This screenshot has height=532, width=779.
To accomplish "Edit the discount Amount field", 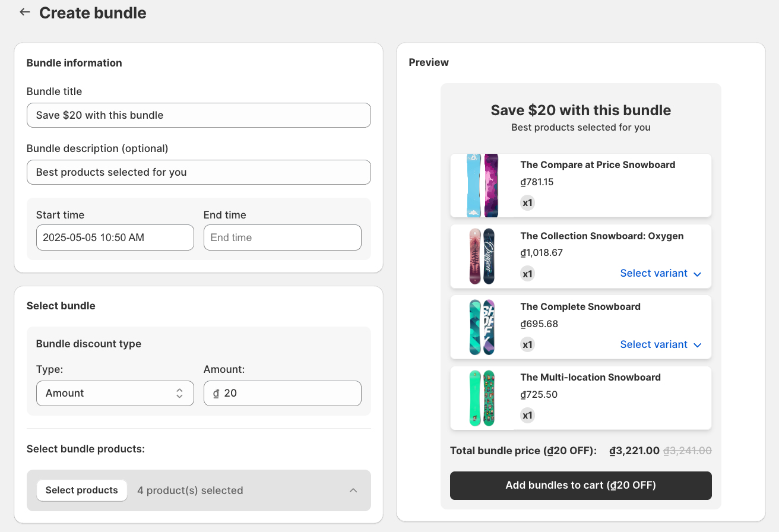I will (x=283, y=393).
